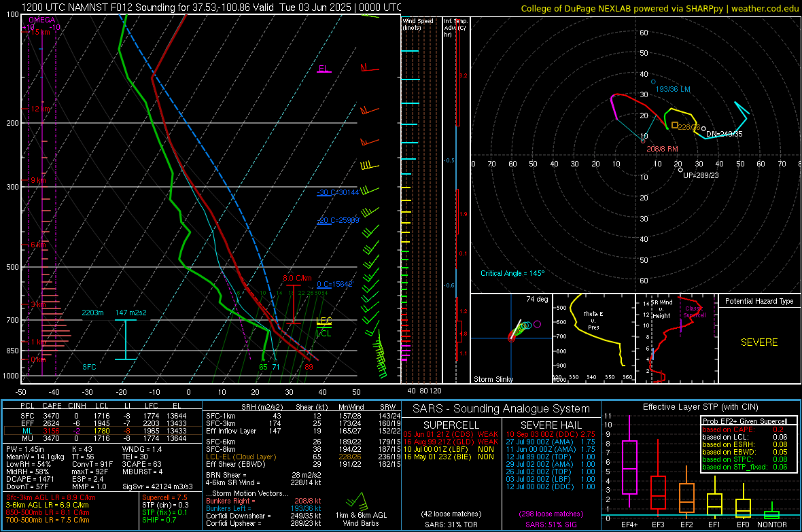
Task: Click the 'Theta-E v. Pres' panel label
Action: [593, 320]
